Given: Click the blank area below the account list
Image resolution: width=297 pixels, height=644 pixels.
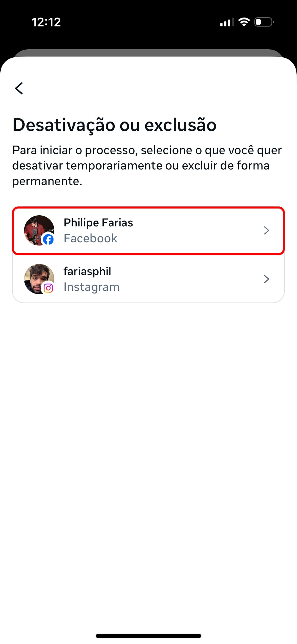Looking at the screenshot, I should [x=148, y=446].
